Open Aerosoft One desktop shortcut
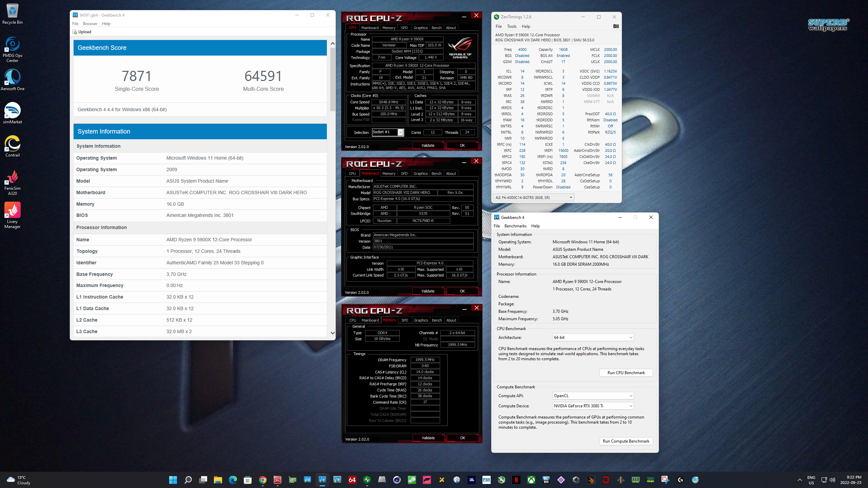Screen dimensions: 868x488 pyautogui.click(x=13, y=80)
